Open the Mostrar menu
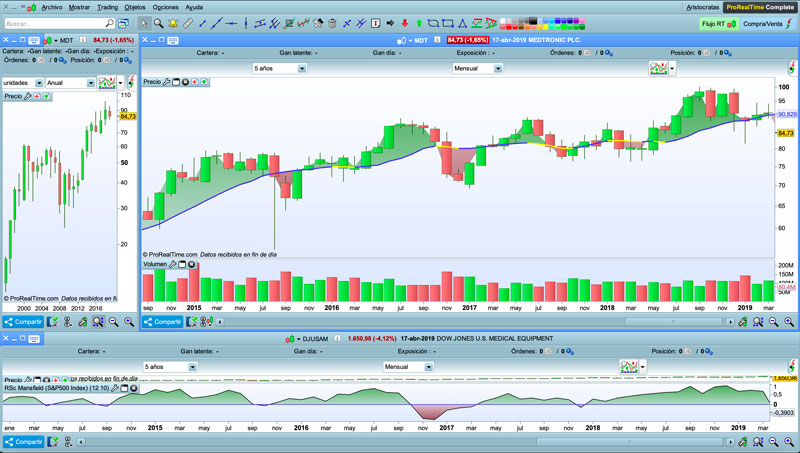Viewport: 800px width, 453px height. (79, 7)
